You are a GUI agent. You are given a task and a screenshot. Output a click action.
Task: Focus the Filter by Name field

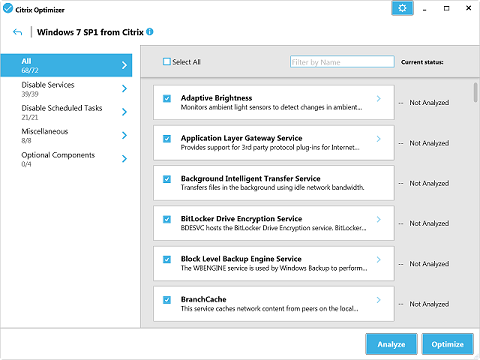click(342, 62)
